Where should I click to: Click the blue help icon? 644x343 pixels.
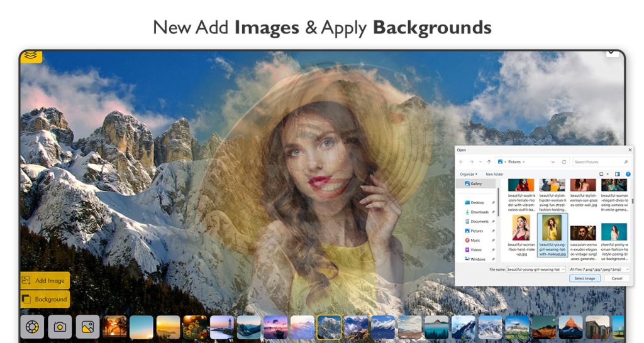click(628, 175)
